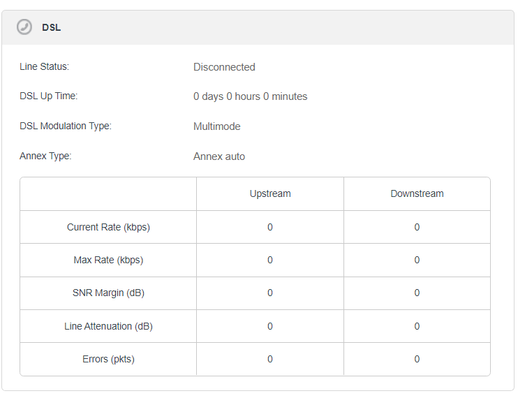Screen dimensions: 518x396
Task: Select the SNR Margin (dB) row label
Action: (x=108, y=293)
